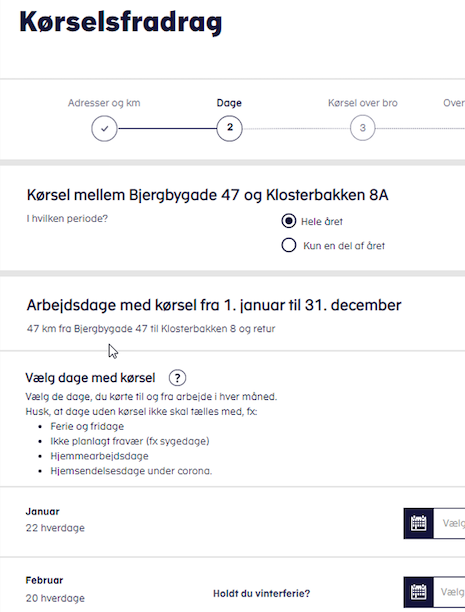Click the partially visible Over step label
Screen dimensions: 465x612
(454, 103)
